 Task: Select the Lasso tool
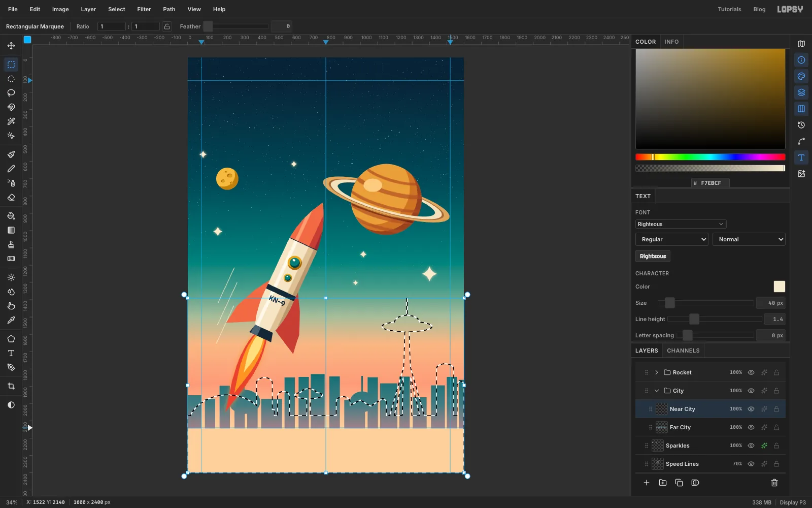(x=11, y=93)
